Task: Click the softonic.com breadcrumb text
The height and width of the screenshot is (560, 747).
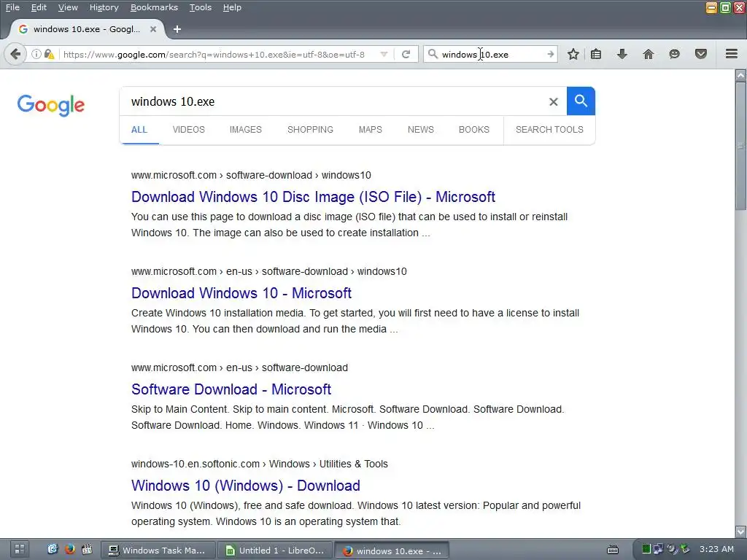Action: tap(260, 464)
